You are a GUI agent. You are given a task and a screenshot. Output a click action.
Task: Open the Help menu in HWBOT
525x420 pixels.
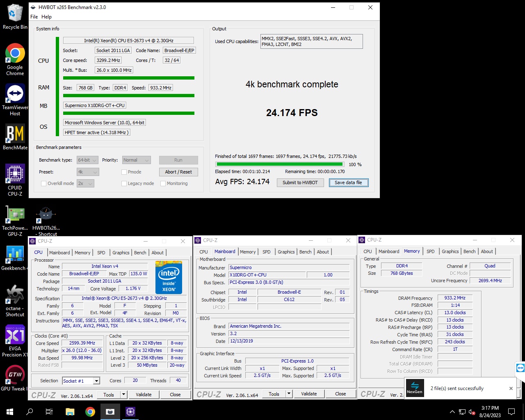tap(46, 17)
